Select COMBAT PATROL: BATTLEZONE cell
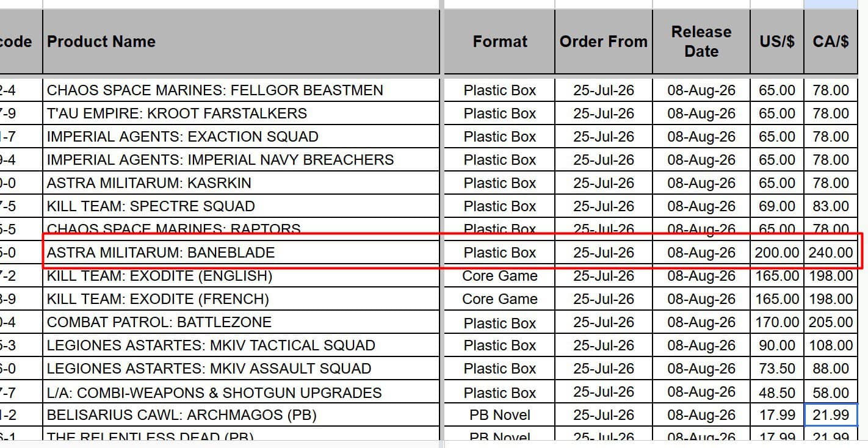 [x=241, y=322]
